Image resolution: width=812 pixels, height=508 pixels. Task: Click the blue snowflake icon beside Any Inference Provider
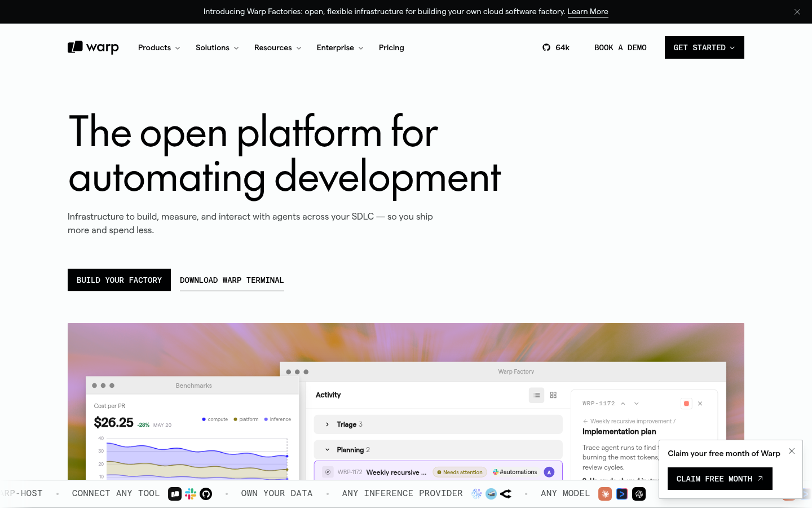coord(476,494)
